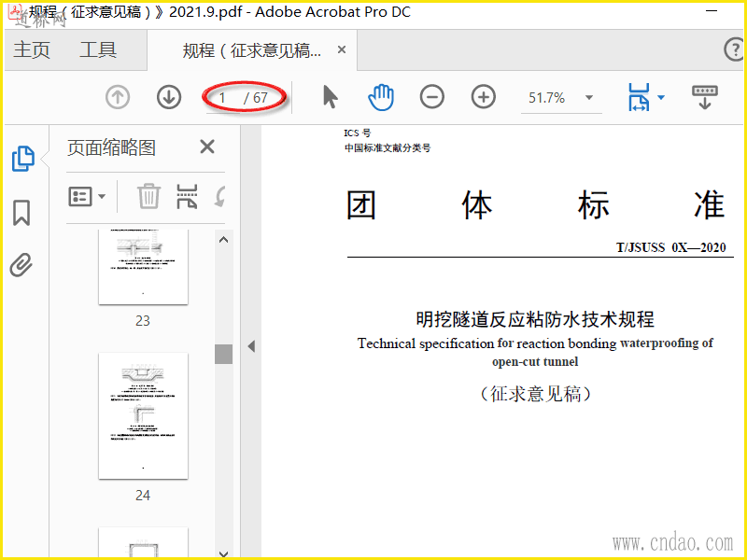Minimize the Acrobat window
Viewport: 747px width, 560px height.
coord(712,10)
